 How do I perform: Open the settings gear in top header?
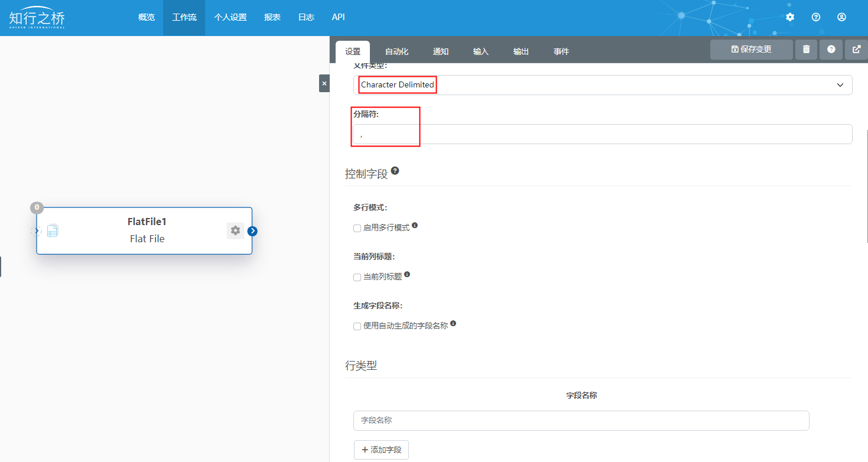coord(790,17)
